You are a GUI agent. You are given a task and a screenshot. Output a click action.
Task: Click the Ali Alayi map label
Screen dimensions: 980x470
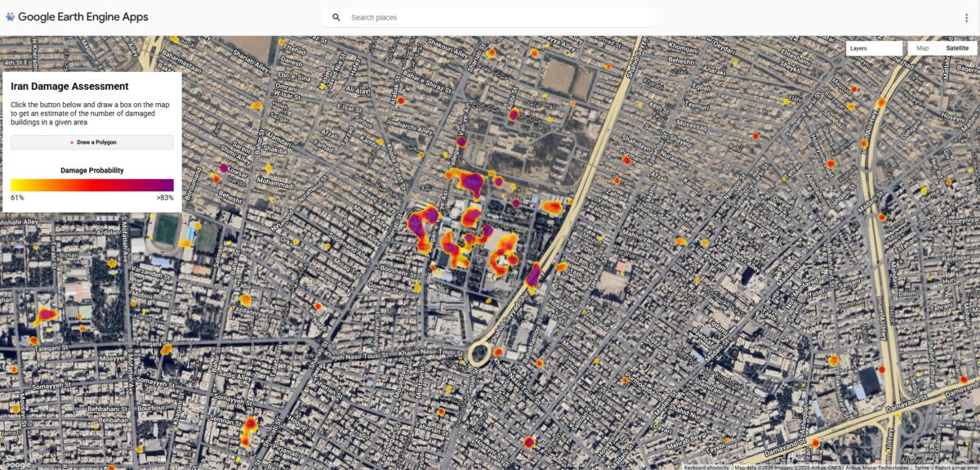pos(358,89)
